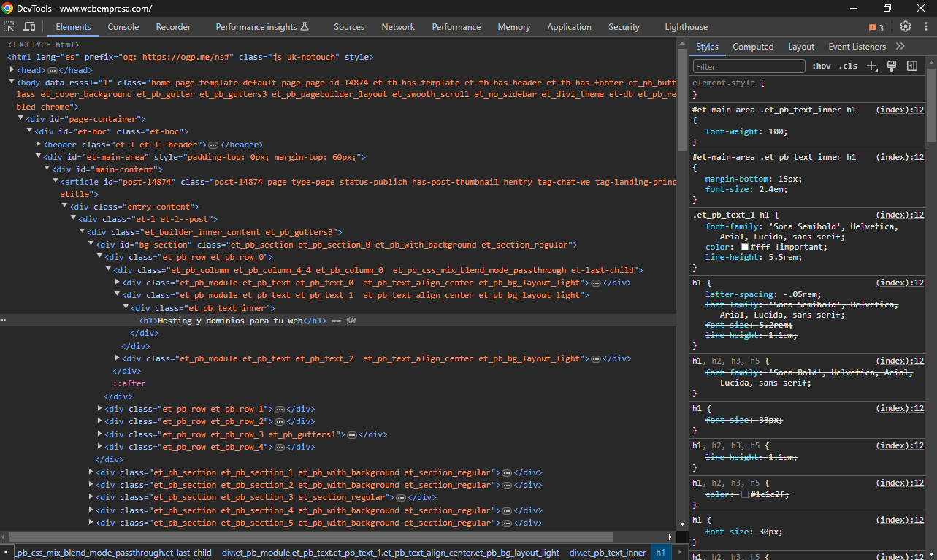937x560 pixels.
Task: Click the ellipsis in the et_pb_section_1 row
Action: 507,472
